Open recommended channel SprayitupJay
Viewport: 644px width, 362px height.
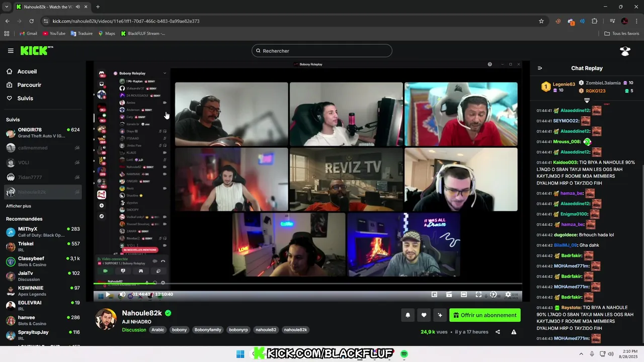point(43,335)
